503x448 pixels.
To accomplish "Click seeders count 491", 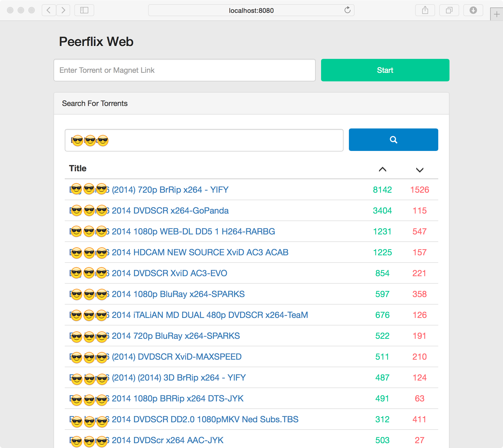I will point(382,398).
